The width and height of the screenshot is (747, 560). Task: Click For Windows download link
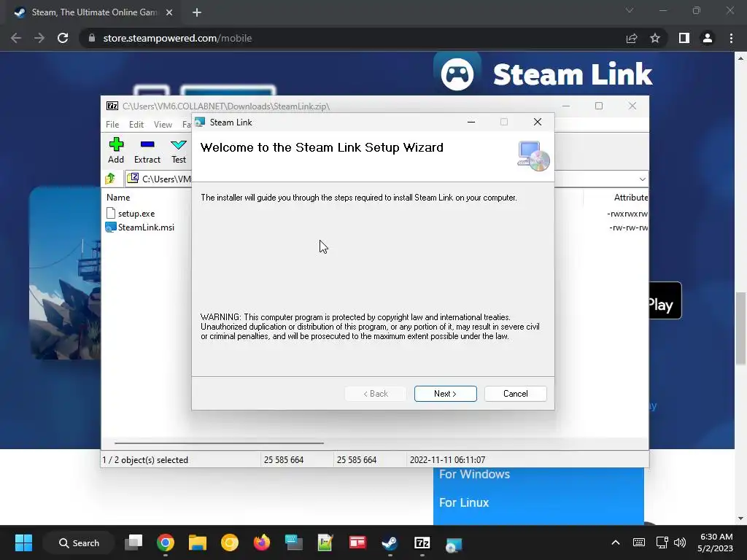[474, 474]
